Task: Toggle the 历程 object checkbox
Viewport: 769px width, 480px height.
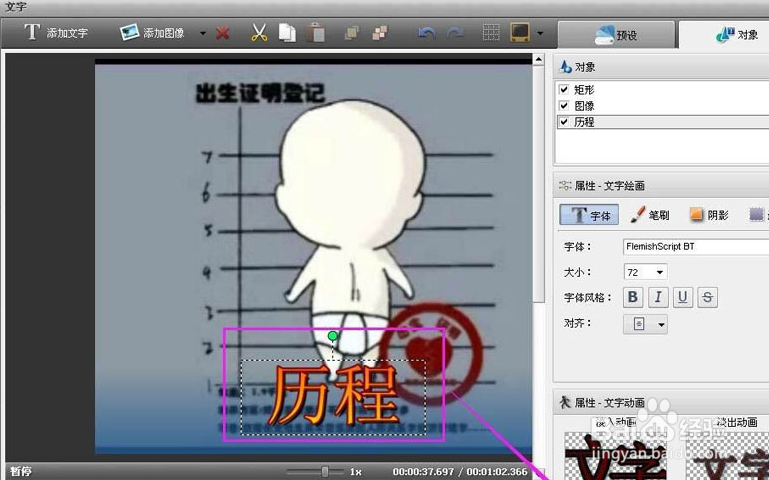Action: click(x=564, y=122)
